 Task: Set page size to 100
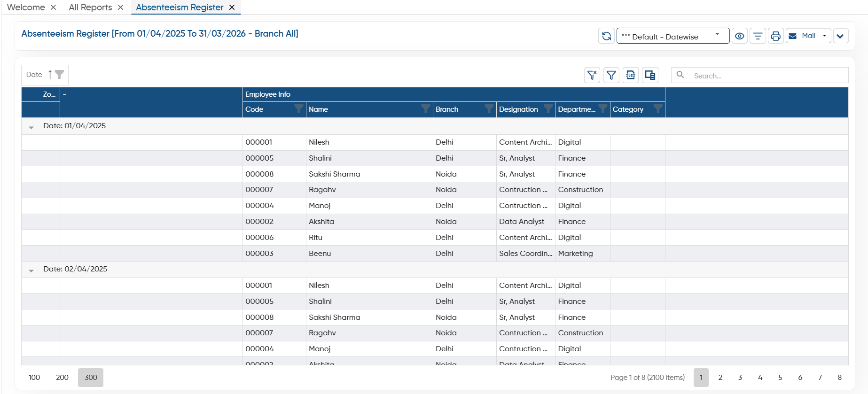click(34, 378)
